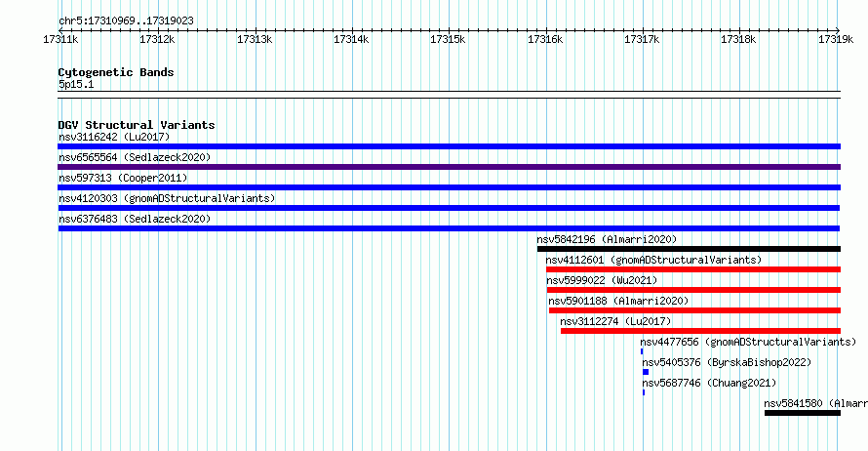Click the tiny blue marker under nsv4477656
The image size is (868, 451).
[642, 351]
